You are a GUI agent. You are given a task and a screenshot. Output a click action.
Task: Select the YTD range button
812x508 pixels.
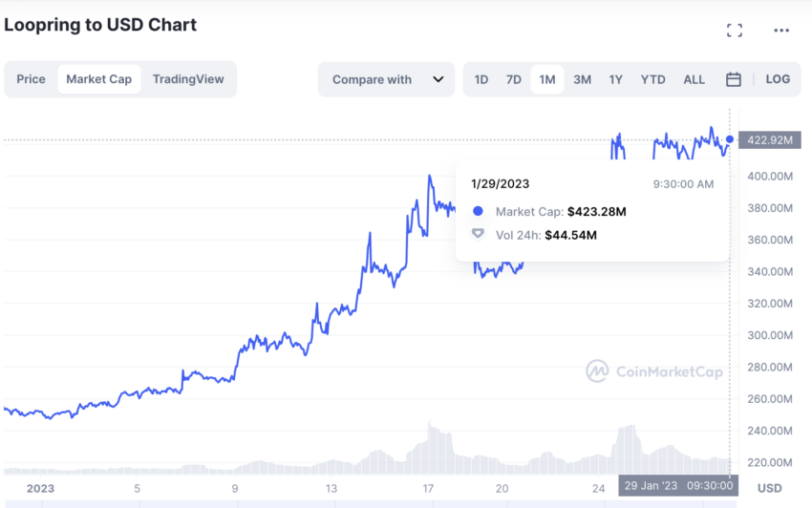[653, 79]
